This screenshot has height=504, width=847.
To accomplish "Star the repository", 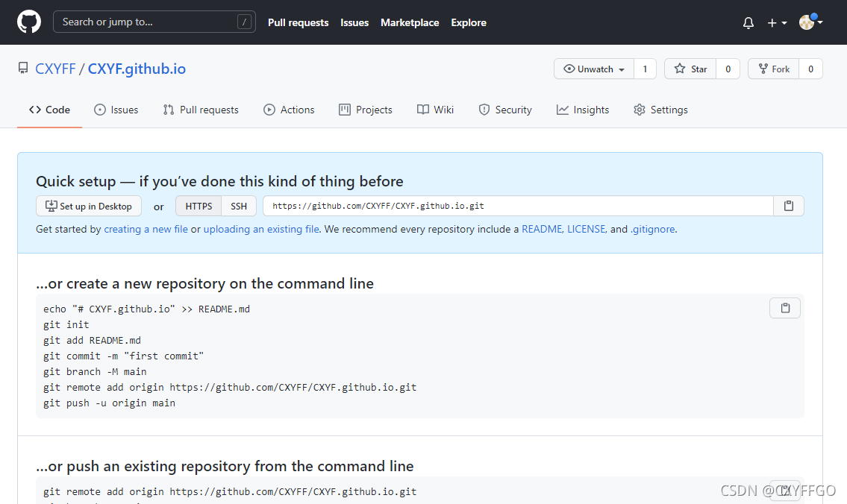I will pyautogui.click(x=690, y=69).
